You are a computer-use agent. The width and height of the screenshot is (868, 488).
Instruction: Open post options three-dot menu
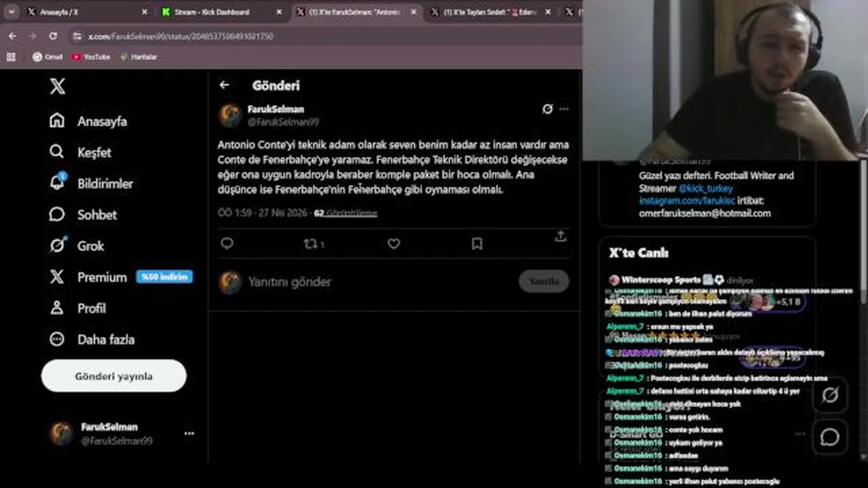click(564, 109)
